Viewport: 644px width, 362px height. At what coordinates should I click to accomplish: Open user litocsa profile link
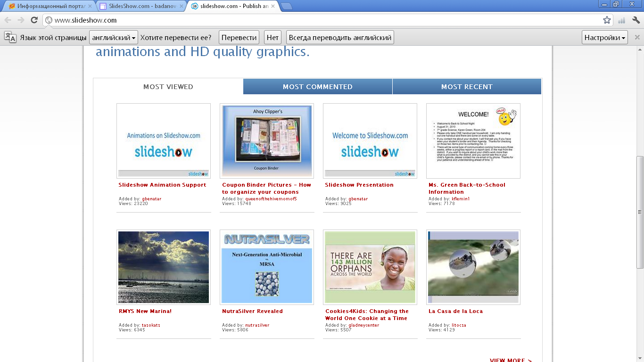pyautogui.click(x=459, y=325)
